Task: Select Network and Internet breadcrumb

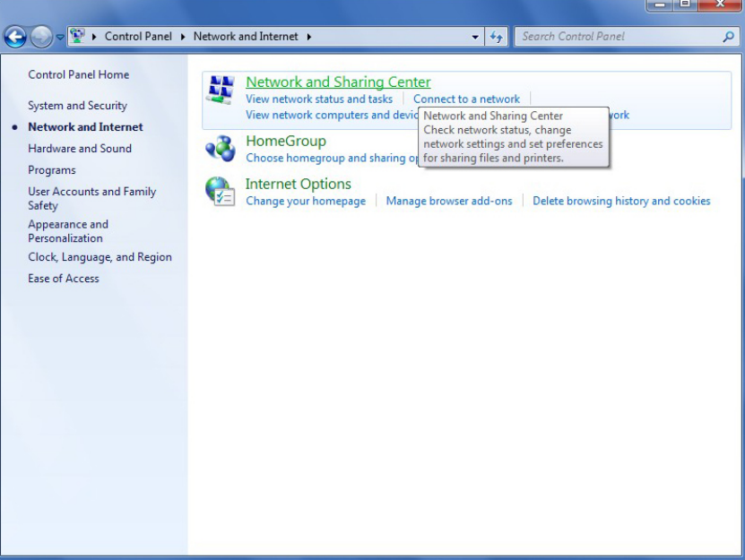Action: [x=246, y=37]
